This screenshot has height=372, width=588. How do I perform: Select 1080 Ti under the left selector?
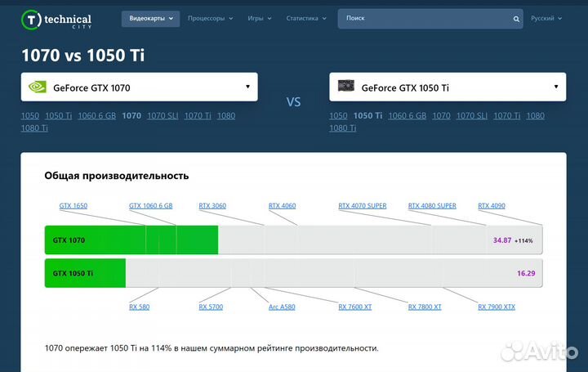point(34,128)
